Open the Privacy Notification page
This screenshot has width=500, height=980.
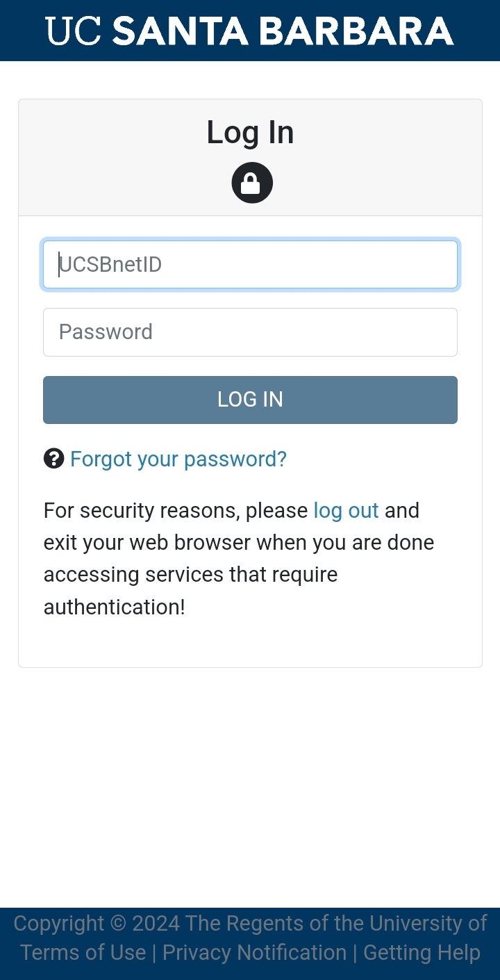click(256, 952)
